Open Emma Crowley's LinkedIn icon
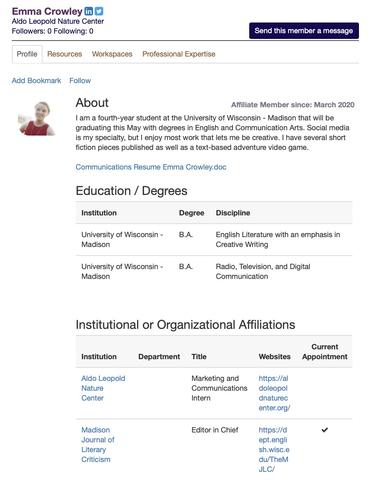Screen dimensions: 370x480 [x=88, y=11]
